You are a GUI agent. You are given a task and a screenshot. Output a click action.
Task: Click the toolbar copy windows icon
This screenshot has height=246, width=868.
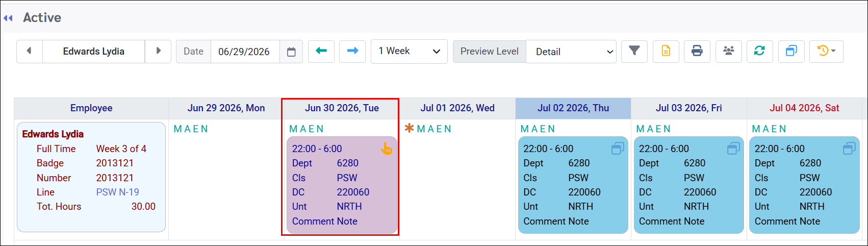792,51
